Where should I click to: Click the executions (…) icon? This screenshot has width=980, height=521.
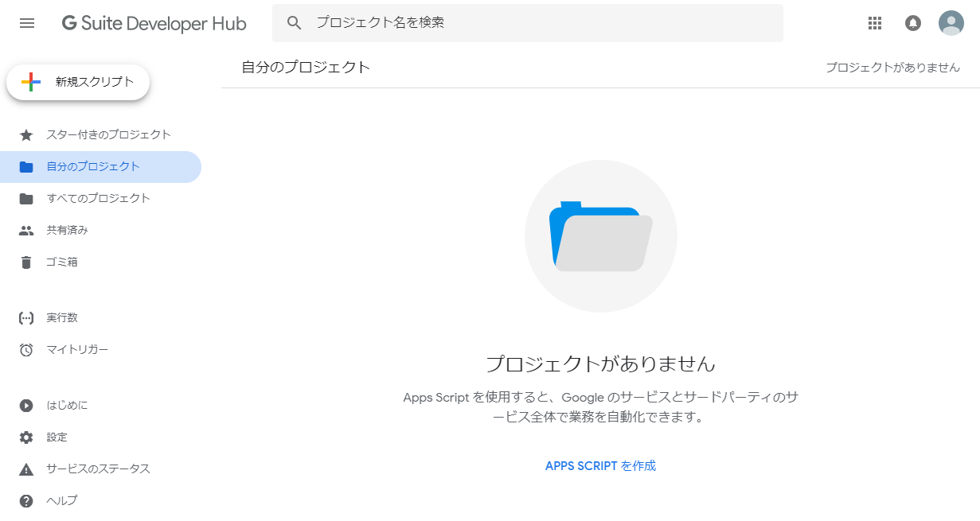pyautogui.click(x=26, y=318)
